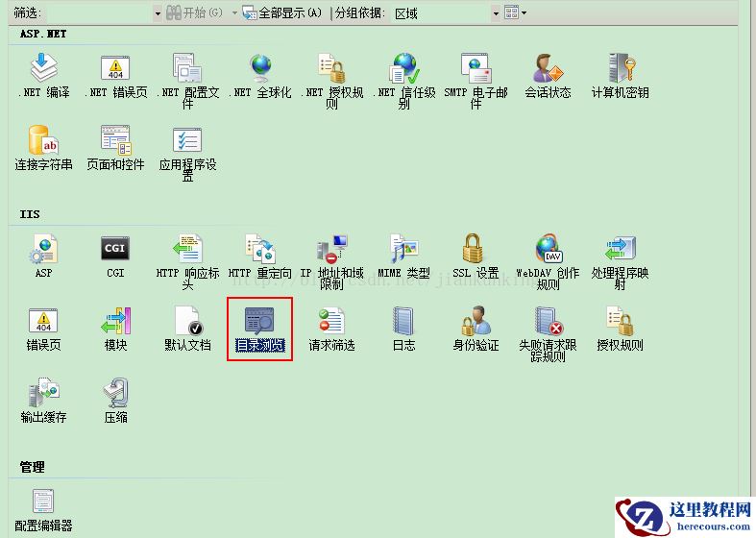Open the 压缩 compression icon

click(115, 393)
